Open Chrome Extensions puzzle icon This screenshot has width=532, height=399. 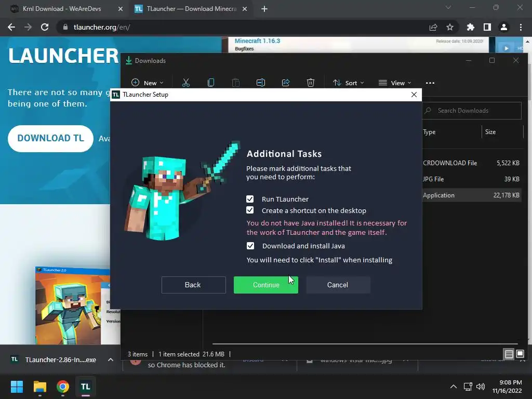click(x=471, y=27)
